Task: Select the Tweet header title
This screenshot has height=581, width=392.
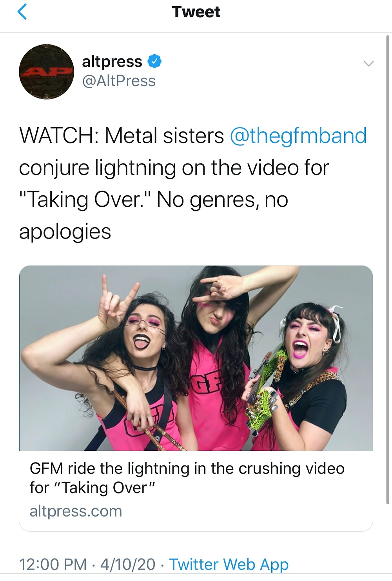Action: (196, 12)
